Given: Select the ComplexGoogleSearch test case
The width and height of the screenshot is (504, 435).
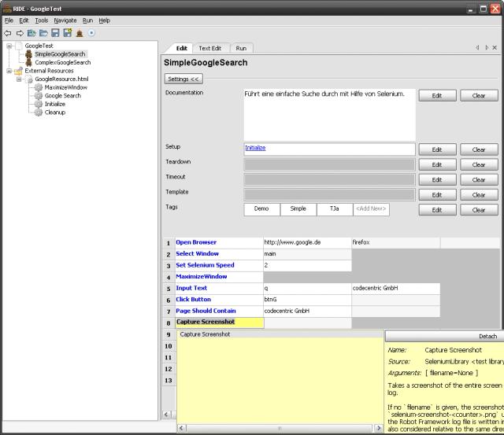Looking at the screenshot, I should pyautogui.click(x=62, y=62).
